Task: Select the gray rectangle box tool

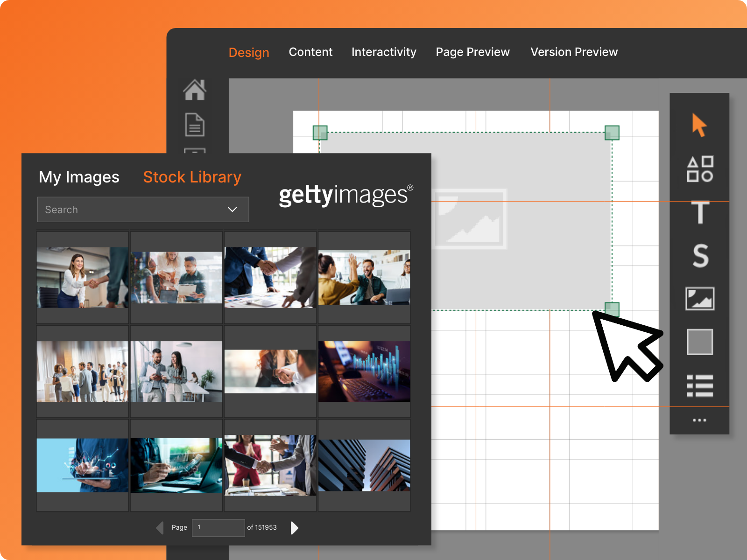Action: click(x=700, y=342)
